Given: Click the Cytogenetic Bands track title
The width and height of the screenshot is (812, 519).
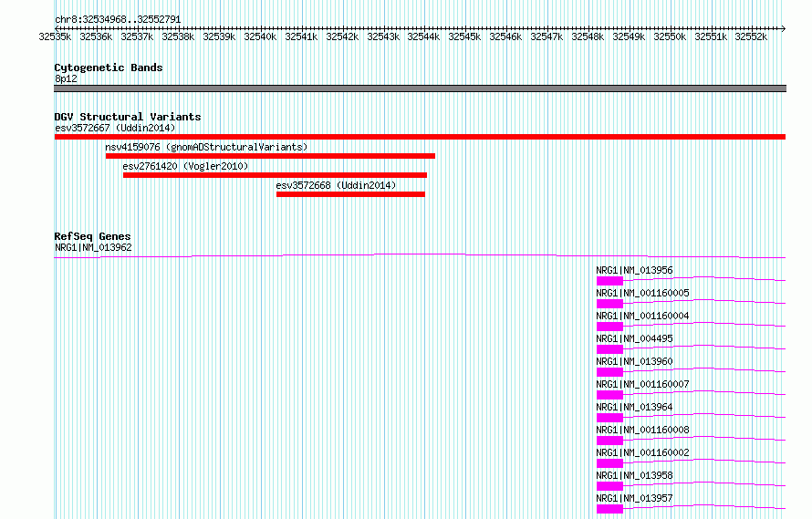Looking at the screenshot, I should [x=109, y=67].
